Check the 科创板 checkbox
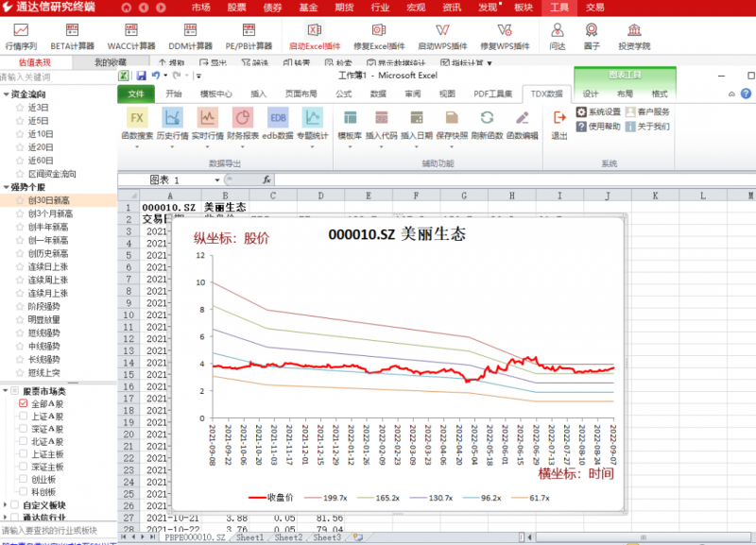The image size is (756, 545). 23,491
